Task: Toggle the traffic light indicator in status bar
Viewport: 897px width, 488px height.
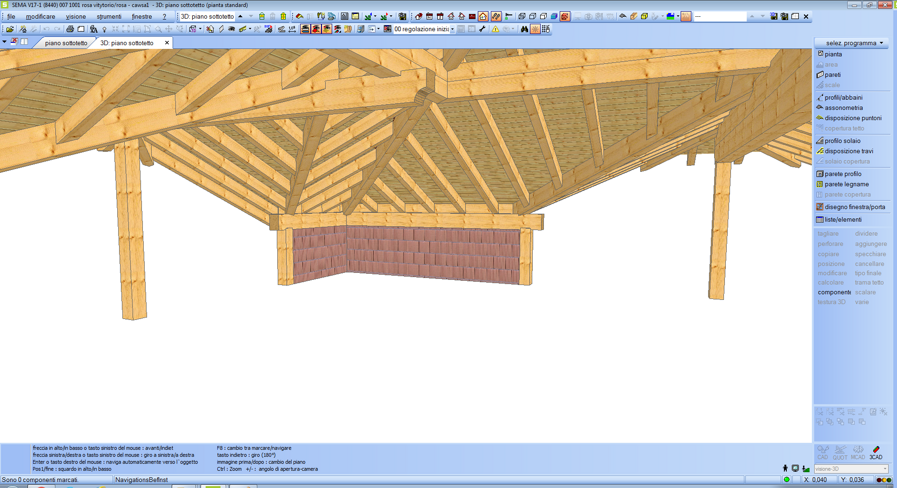Action: 884,480
